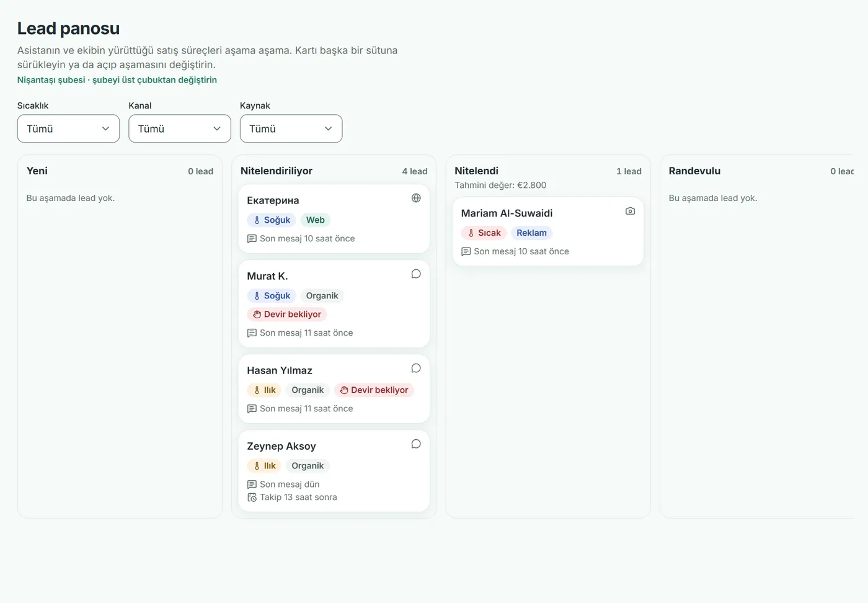868x603 pixels.
Task: Click the 'Lead panosu' page title
Action: point(68,29)
